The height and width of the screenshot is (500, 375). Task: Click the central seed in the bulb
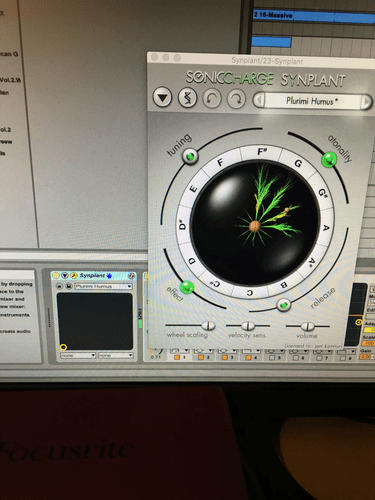255,226
